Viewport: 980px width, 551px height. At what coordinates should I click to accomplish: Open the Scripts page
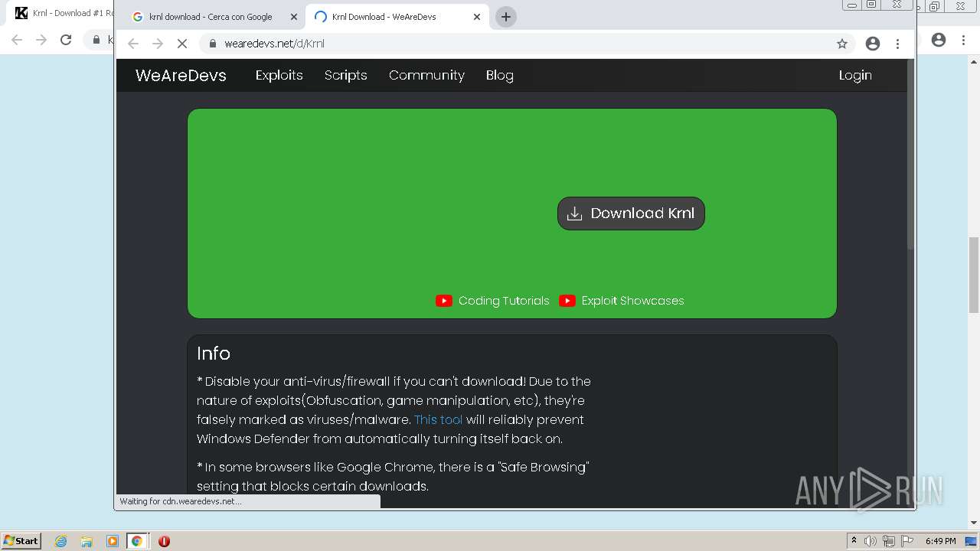(345, 75)
